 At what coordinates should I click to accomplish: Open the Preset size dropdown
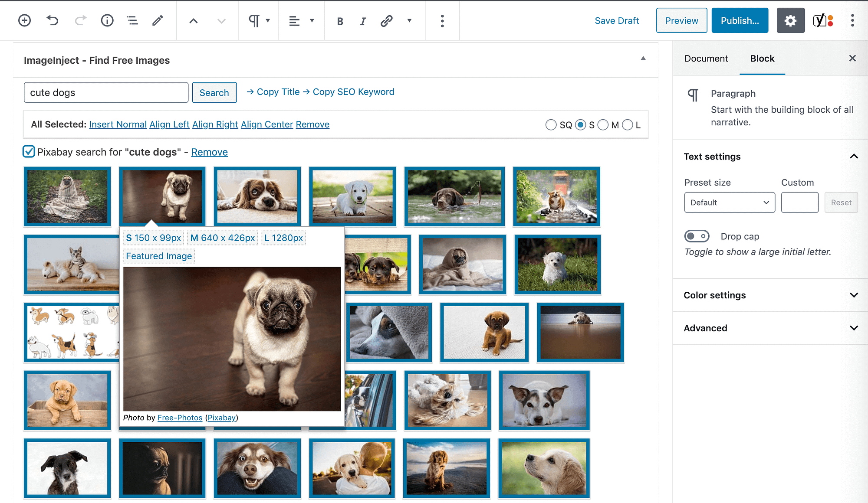728,202
